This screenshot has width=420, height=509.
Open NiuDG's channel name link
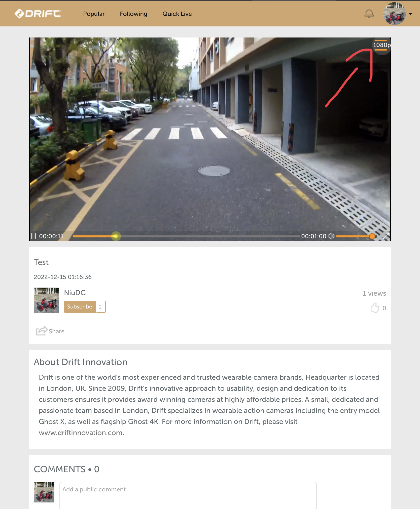click(x=75, y=293)
